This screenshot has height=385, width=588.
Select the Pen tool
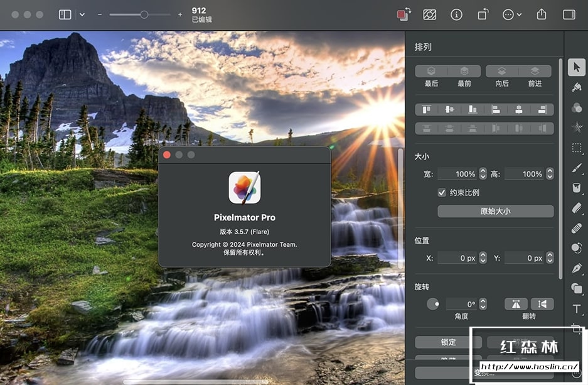(x=577, y=268)
